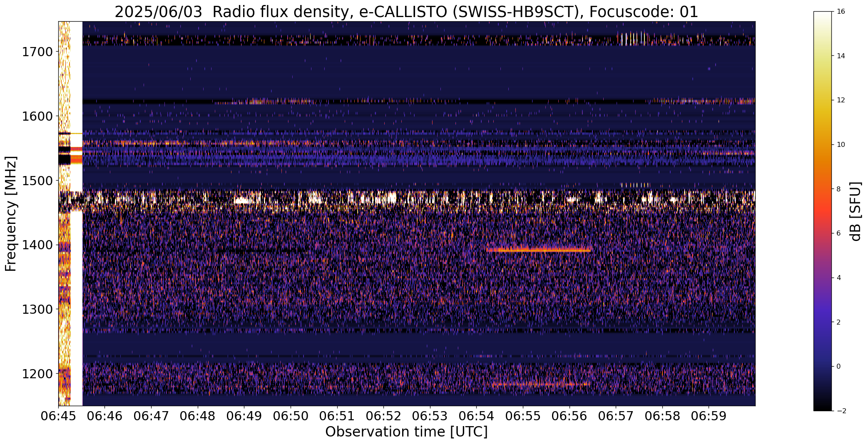Click the colorbar tick label 12
Screen dimensions: 868x444
point(841,100)
